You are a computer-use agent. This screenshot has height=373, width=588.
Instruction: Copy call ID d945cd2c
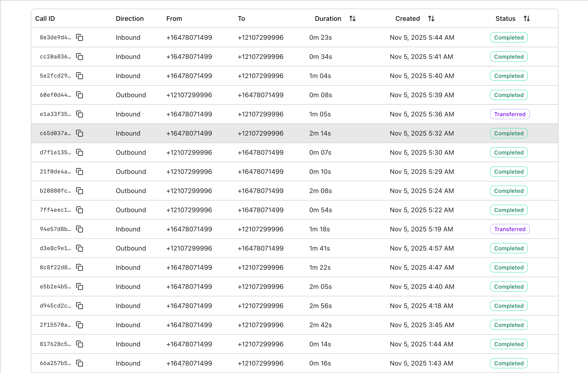coord(80,306)
